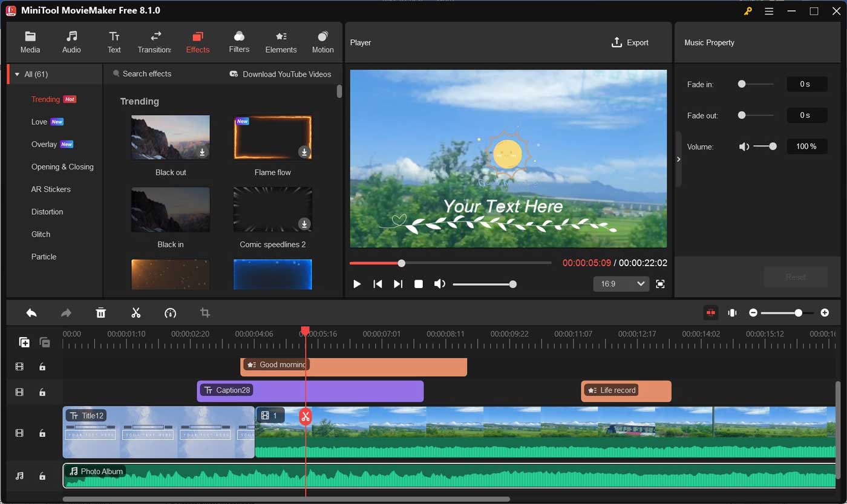Click the player volume slider
Viewport: 847px width, 504px height.
pos(484,284)
